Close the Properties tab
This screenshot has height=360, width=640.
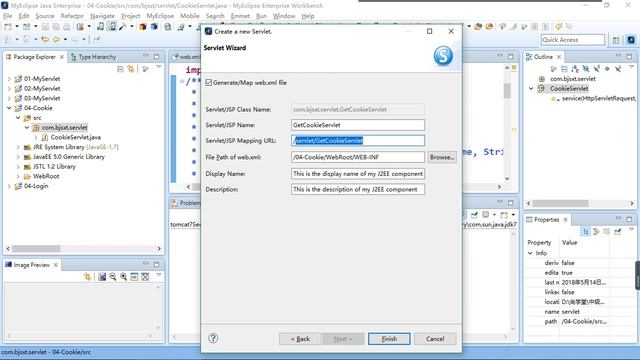point(565,220)
